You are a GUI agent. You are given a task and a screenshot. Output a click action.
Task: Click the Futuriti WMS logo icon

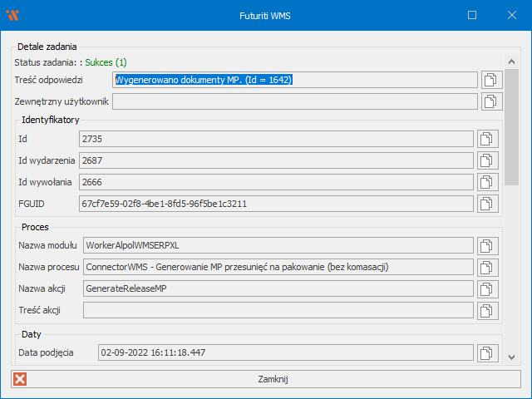(x=12, y=15)
